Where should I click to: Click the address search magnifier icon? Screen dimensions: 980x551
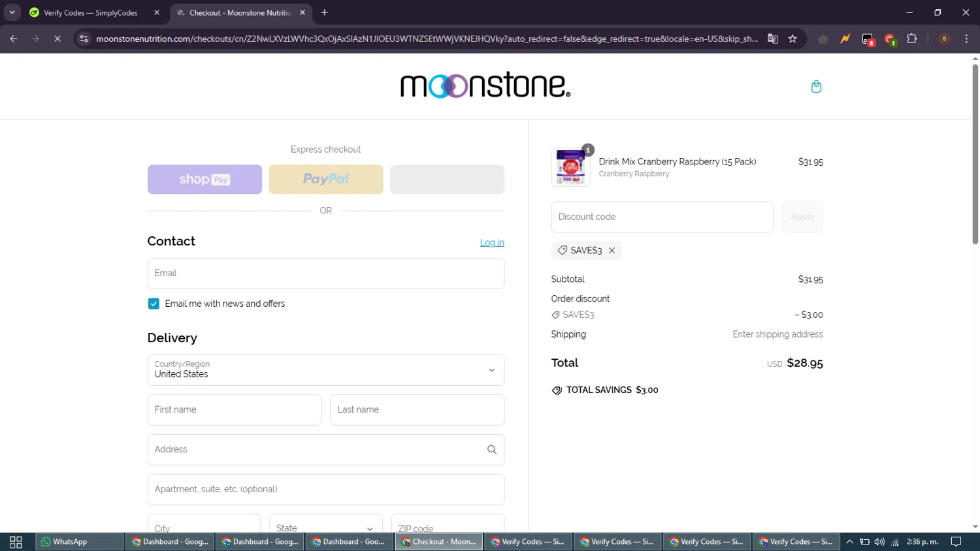(x=492, y=450)
